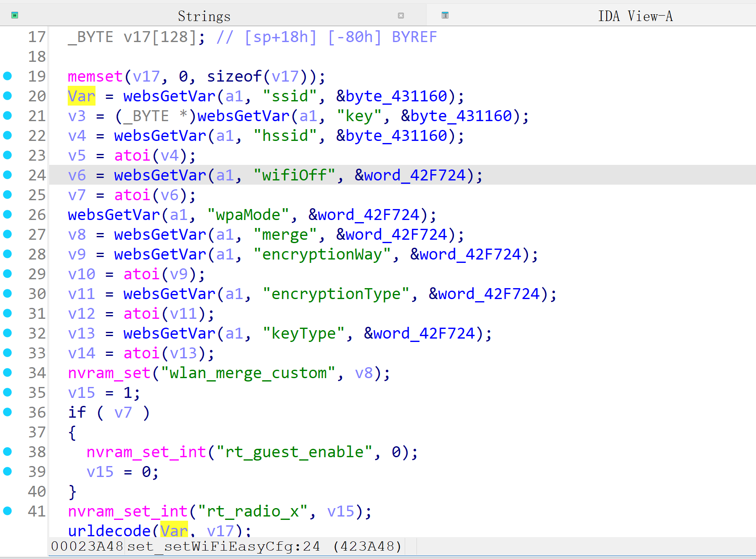Click the "key" string literal

pyautogui.click(x=359, y=116)
